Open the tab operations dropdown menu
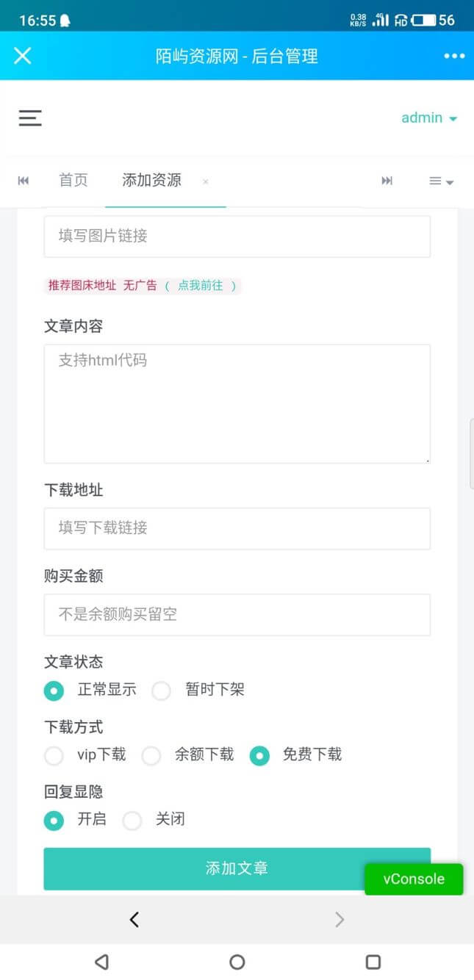 coord(441,181)
